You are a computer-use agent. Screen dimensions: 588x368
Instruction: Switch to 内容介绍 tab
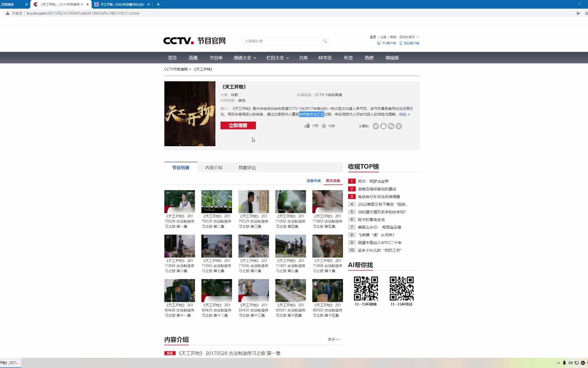(214, 168)
